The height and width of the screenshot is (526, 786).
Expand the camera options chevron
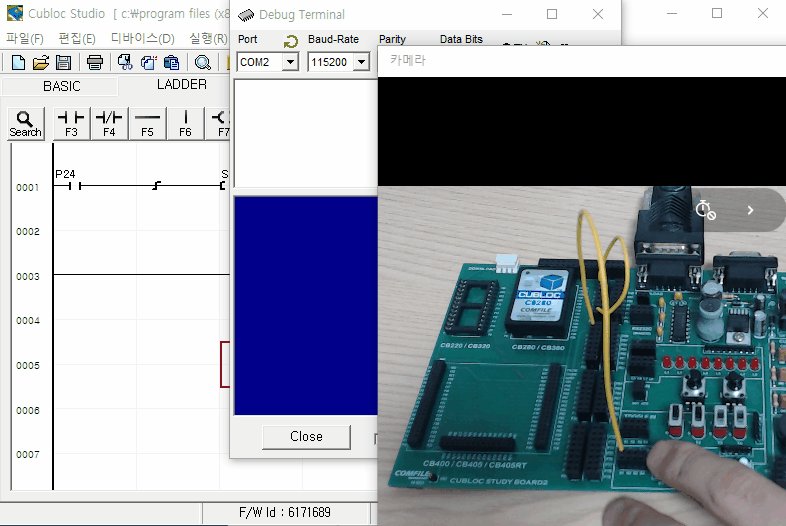tap(750, 210)
